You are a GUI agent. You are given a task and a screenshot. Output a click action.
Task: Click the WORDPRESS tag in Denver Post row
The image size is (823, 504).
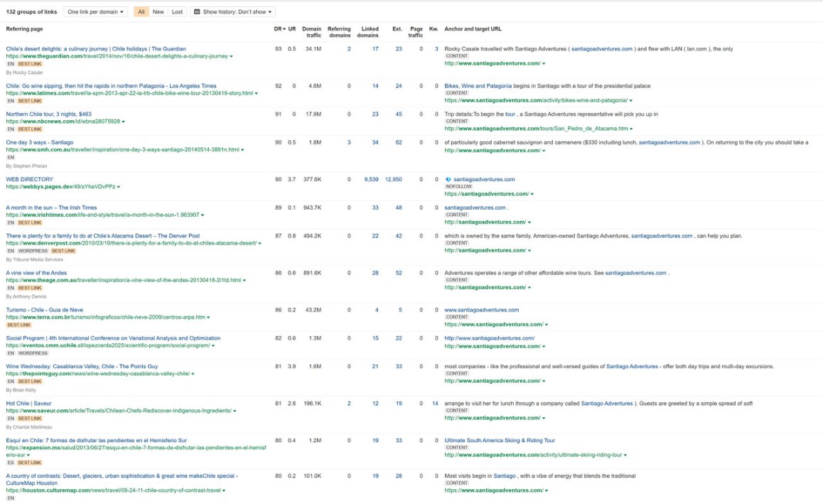(x=33, y=251)
